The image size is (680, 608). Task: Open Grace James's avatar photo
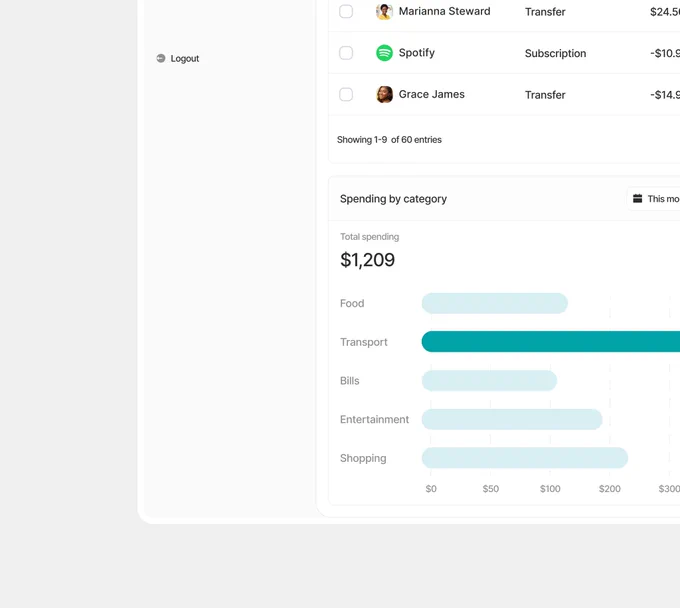384,94
